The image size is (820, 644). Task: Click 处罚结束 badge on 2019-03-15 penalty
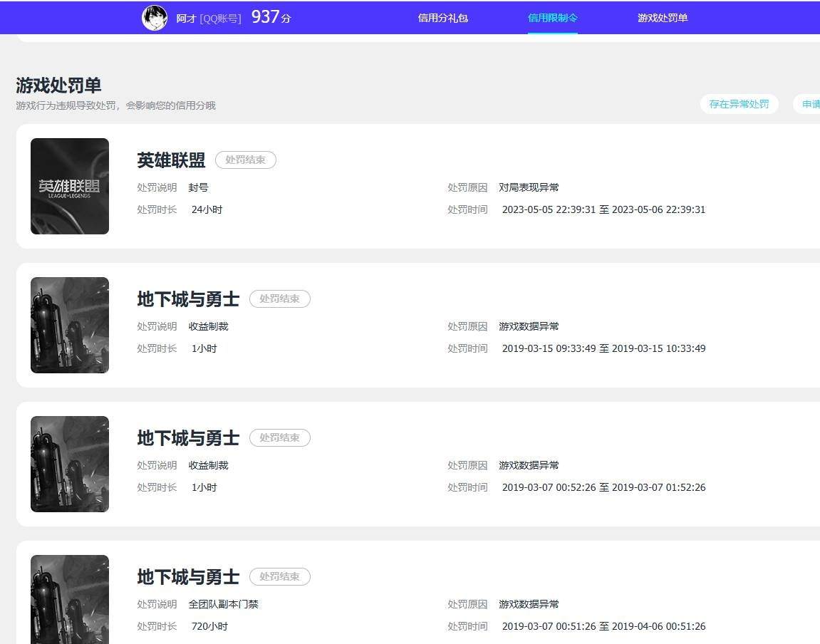click(280, 299)
